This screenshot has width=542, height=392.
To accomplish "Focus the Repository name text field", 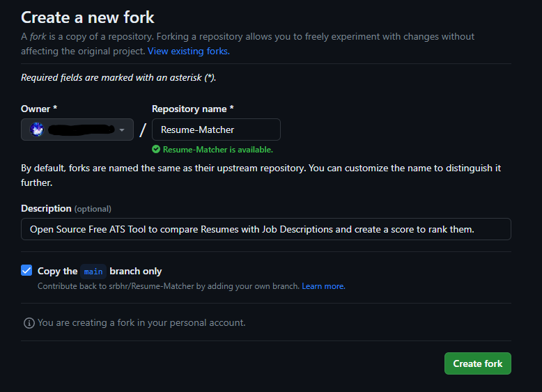I will (x=216, y=130).
